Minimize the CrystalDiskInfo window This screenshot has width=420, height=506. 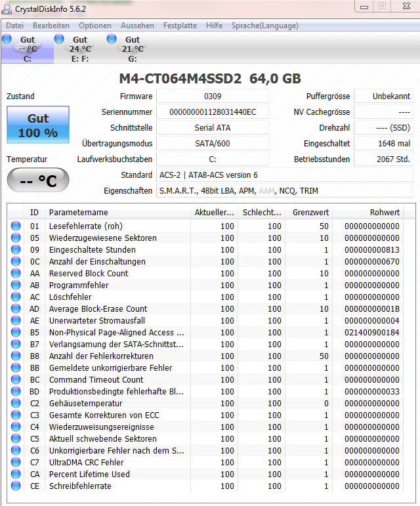[364, 7]
